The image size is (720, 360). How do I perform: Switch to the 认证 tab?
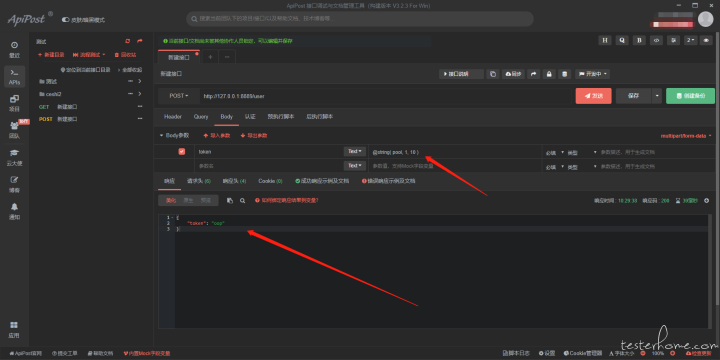click(250, 117)
